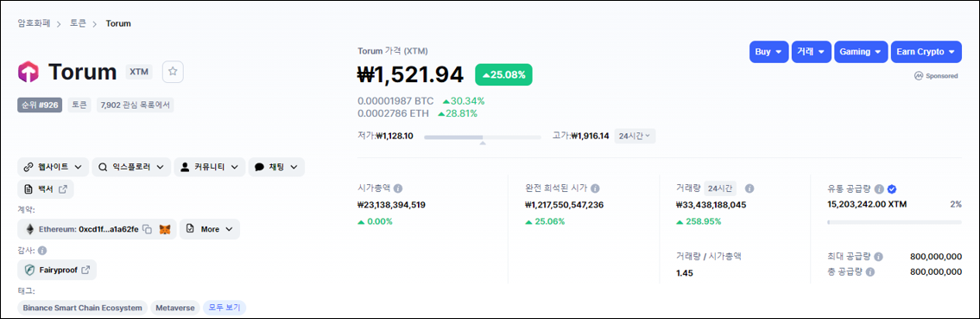The width and height of the screenshot is (980, 319).
Task: Click the 토큰 badge beside rank
Action: coord(79,105)
